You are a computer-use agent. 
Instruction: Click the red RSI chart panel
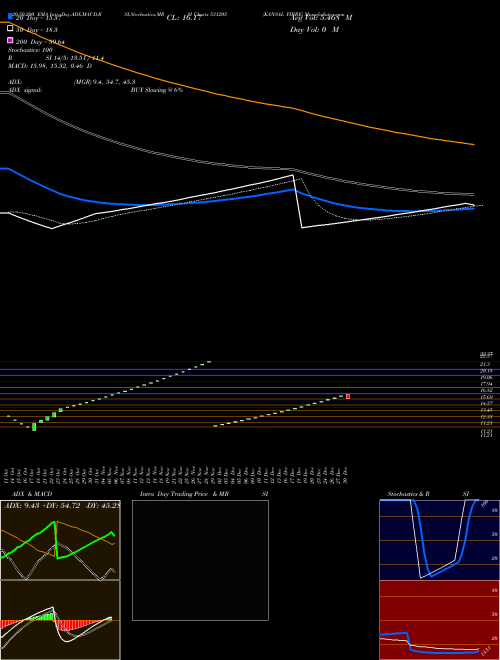[439, 620]
